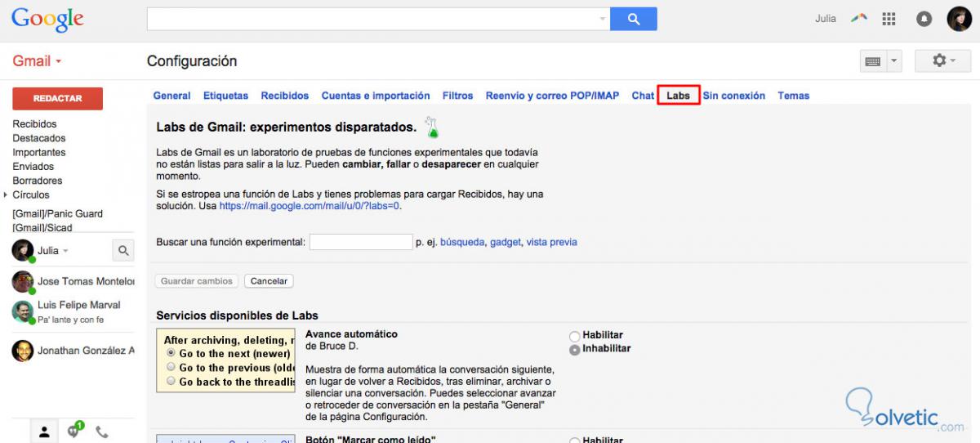Open the Gmail dropdown menu
This screenshot has height=443, width=980.
click(x=37, y=61)
